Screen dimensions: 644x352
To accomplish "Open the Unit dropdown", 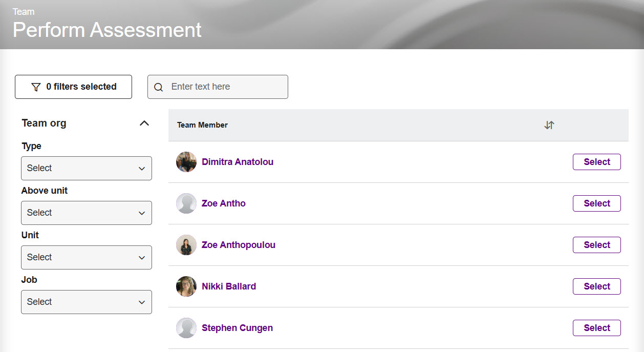I will click(86, 257).
